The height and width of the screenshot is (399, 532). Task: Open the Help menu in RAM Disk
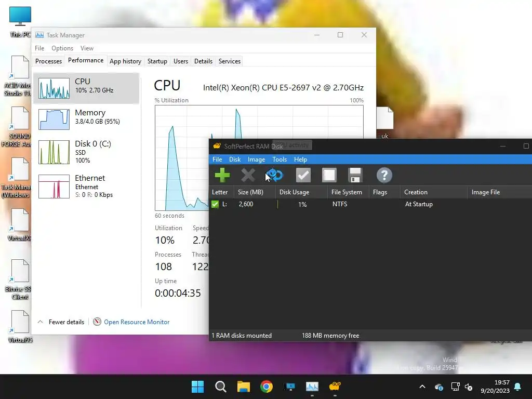[x=301, y=159]
